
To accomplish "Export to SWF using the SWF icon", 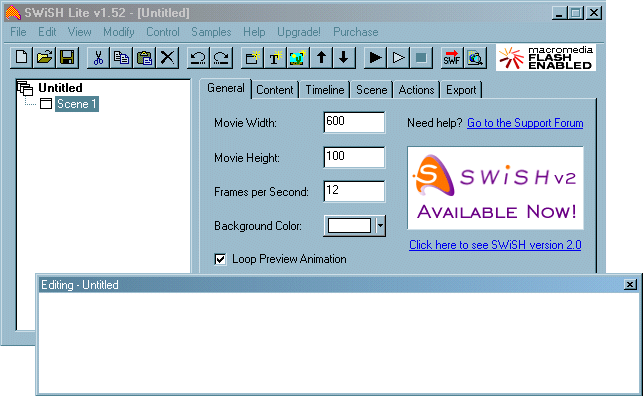I will point(452,57).
